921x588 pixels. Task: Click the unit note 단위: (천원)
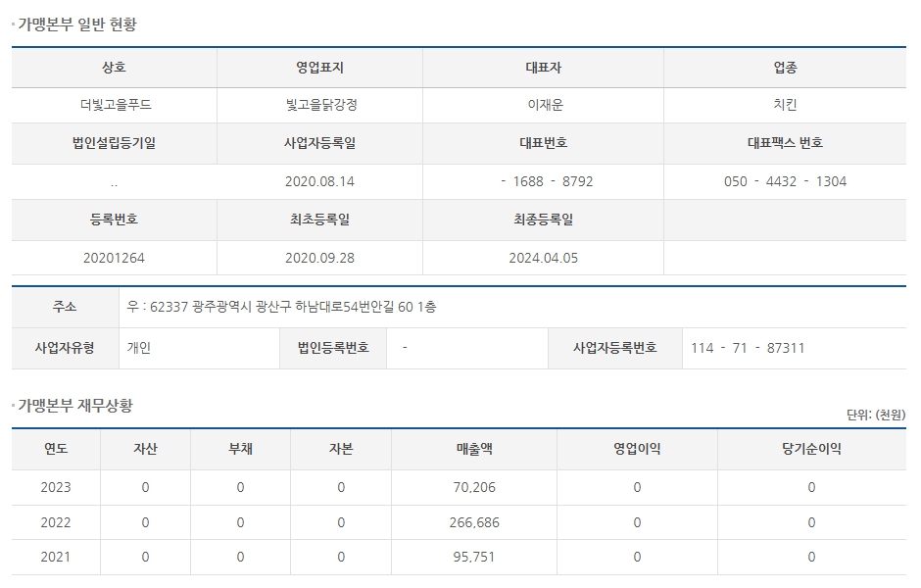pos(876,415)
